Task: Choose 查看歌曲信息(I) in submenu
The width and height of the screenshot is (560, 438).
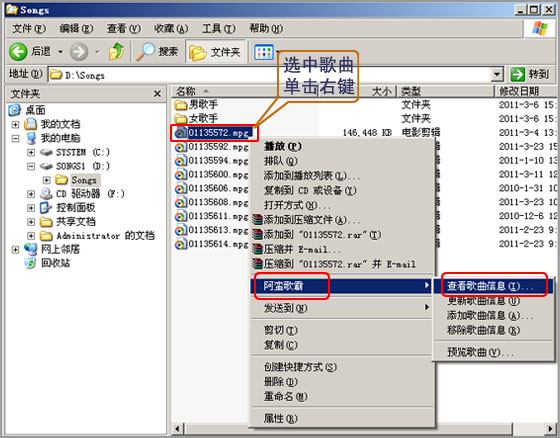Action: 493,286
